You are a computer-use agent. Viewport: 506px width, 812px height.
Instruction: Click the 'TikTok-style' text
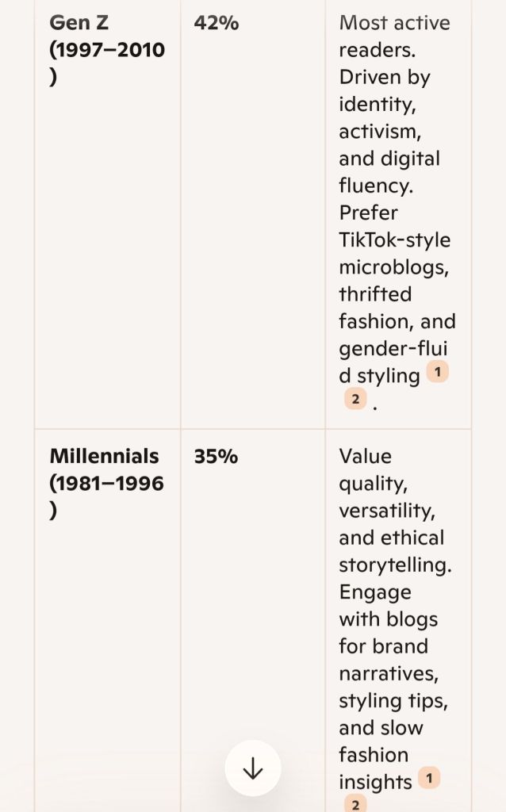pos(394,239)
